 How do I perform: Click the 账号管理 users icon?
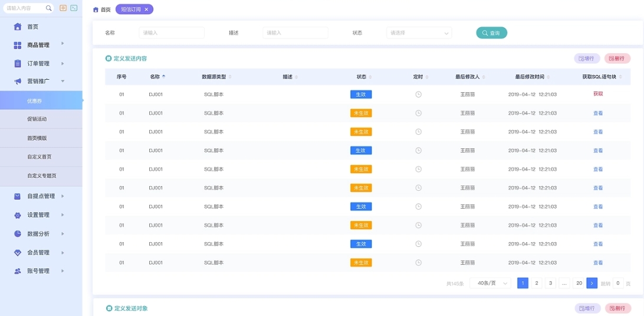[x=17, y=271]
